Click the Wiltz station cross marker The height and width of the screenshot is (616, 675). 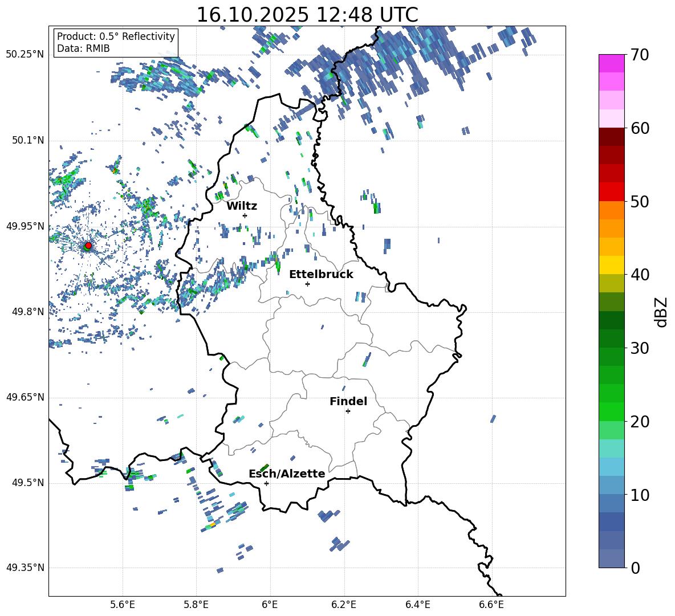pyautogui.click(x=245, y=215)
